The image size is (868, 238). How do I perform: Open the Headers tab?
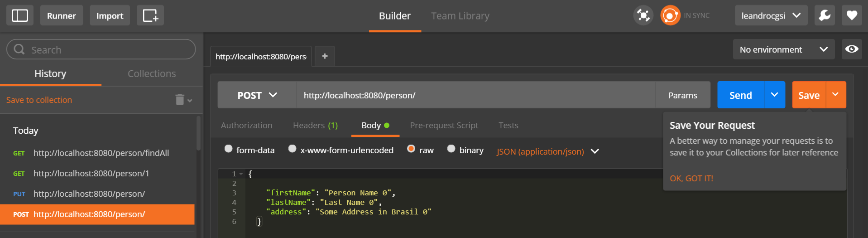[315, 126]
